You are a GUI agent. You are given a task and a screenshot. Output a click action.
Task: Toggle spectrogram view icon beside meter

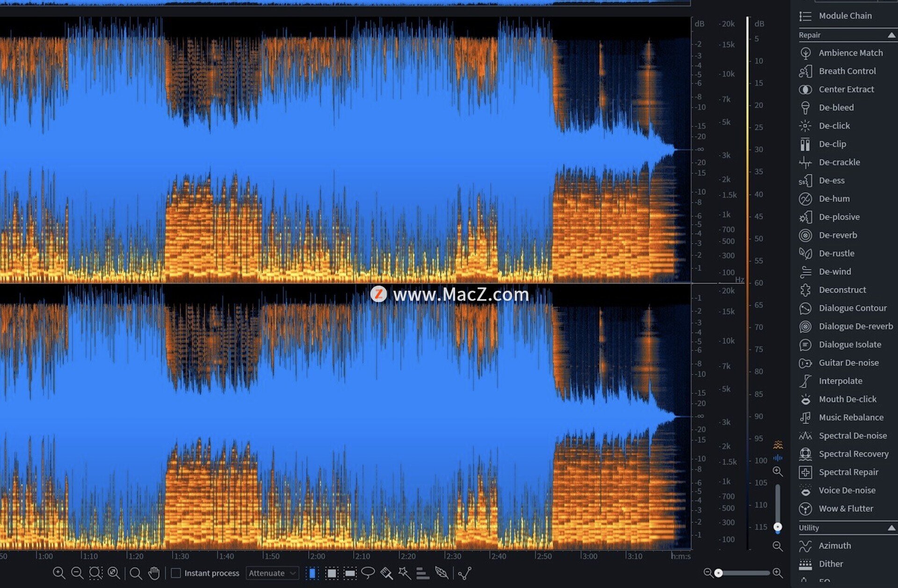778,445
